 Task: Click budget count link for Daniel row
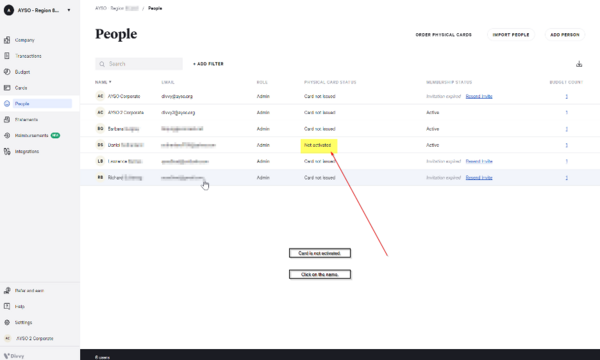coord(566,145)
